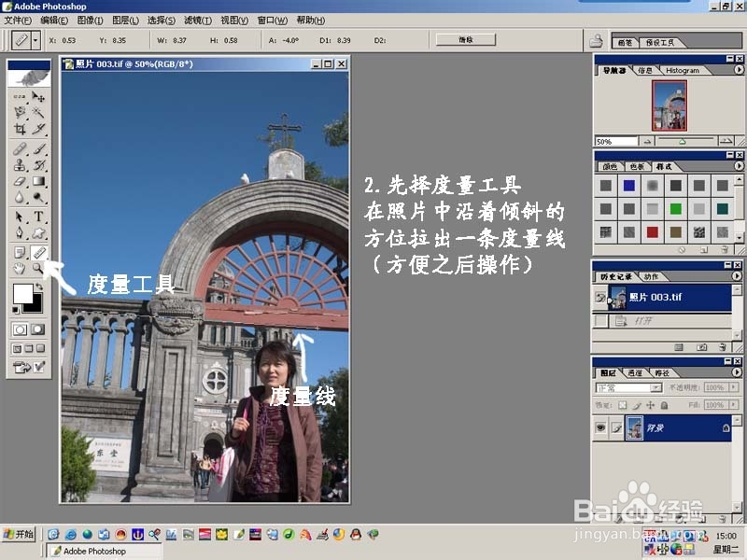
Task: Select the Hand tool
Action: coord(20,269)
